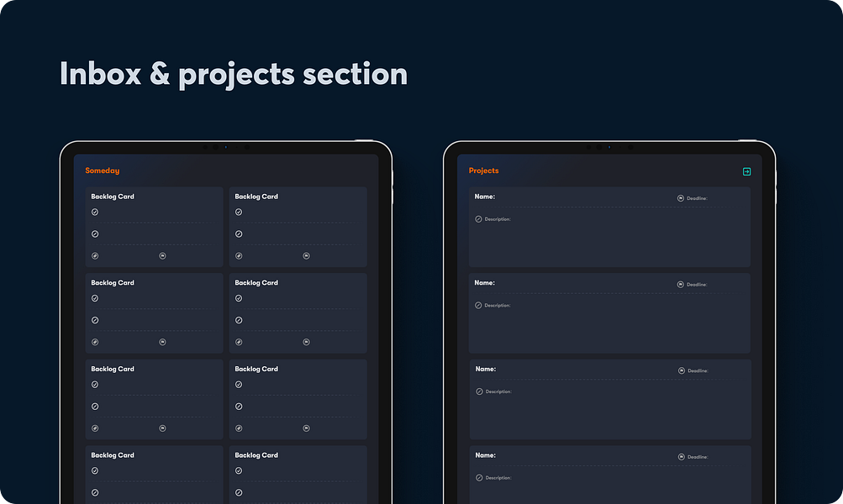Click checkmark icon in second-row right Backlog Card

(239, 298)
